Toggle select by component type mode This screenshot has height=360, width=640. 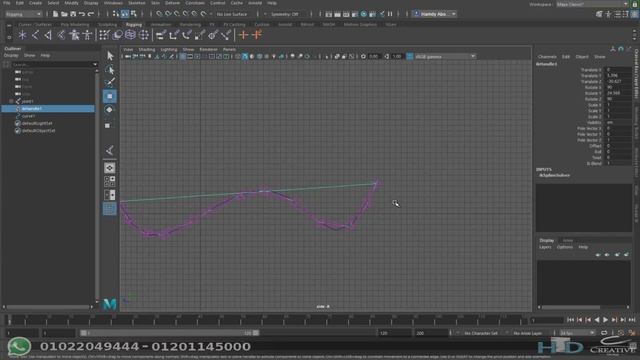click(x=134, y=14)
